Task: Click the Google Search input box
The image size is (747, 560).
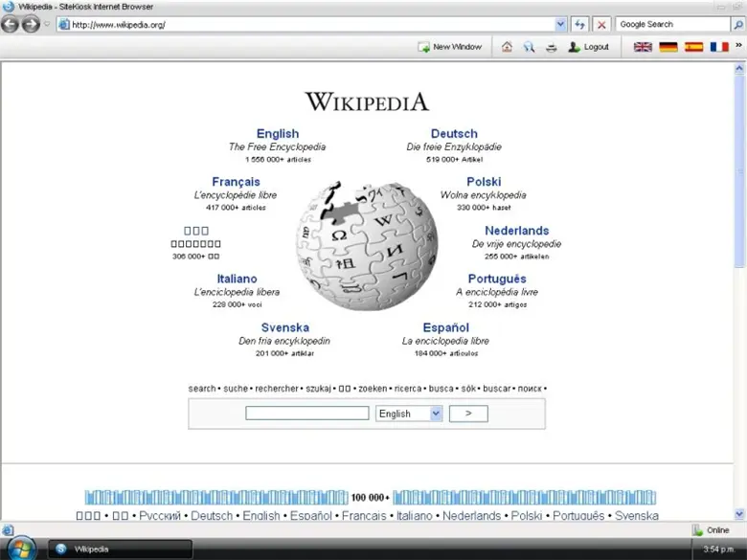Action: [x=672, y=24]
